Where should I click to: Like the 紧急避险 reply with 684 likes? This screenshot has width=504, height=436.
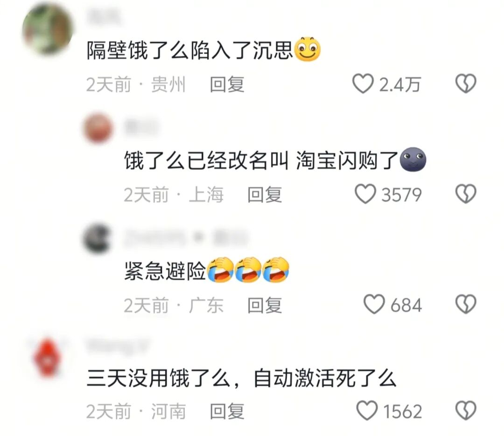pyautogui.click(x=374, y=305)
